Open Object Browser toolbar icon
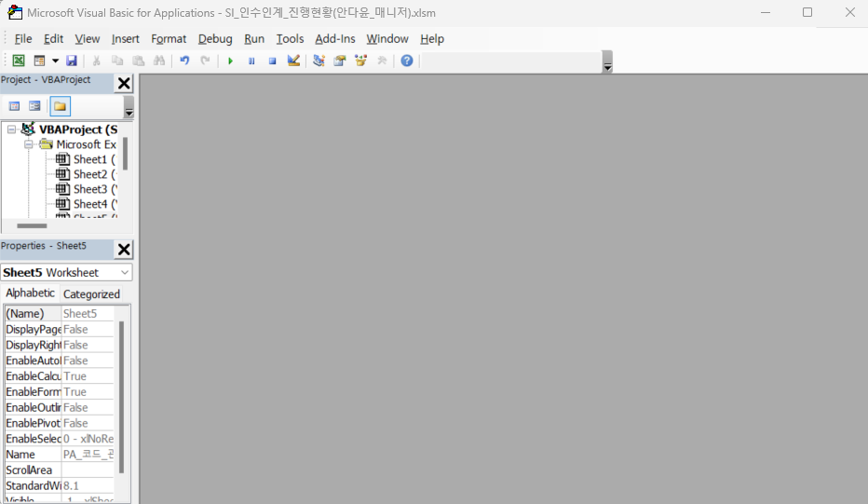Viewport: 868px width, 504px height. point(361,61)
